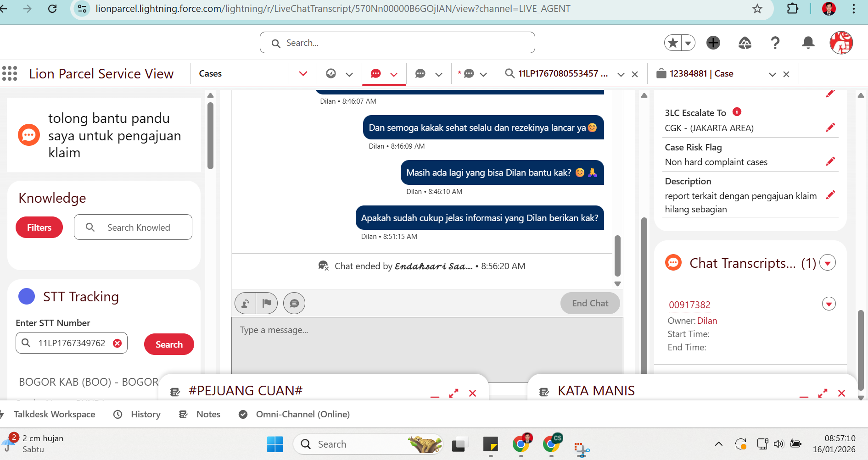Open the Windows Start button

(275, 444)
